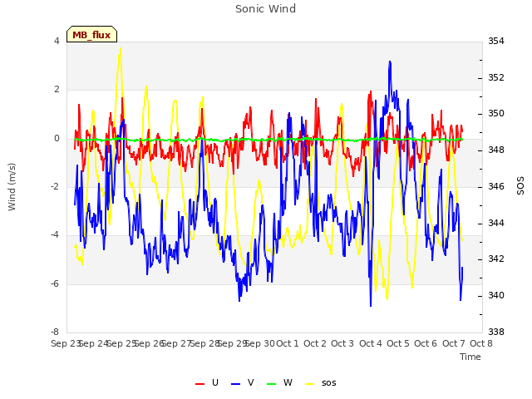
Task: Click the Time axis label
Action: point(470,357)
